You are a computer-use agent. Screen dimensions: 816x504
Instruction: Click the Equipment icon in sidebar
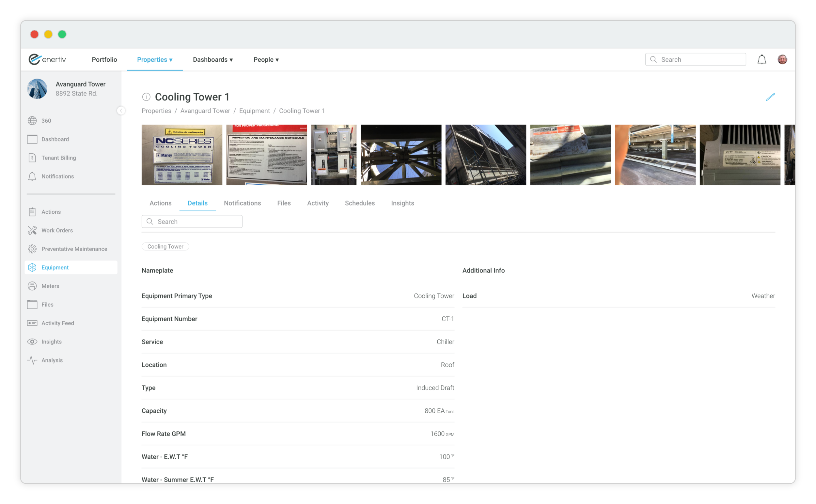click(33, 267)
